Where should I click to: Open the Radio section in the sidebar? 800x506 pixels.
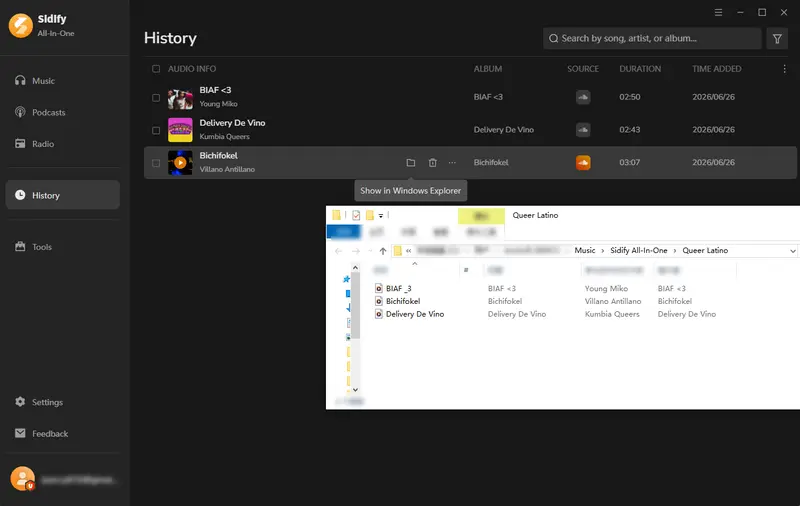[62, 144]
